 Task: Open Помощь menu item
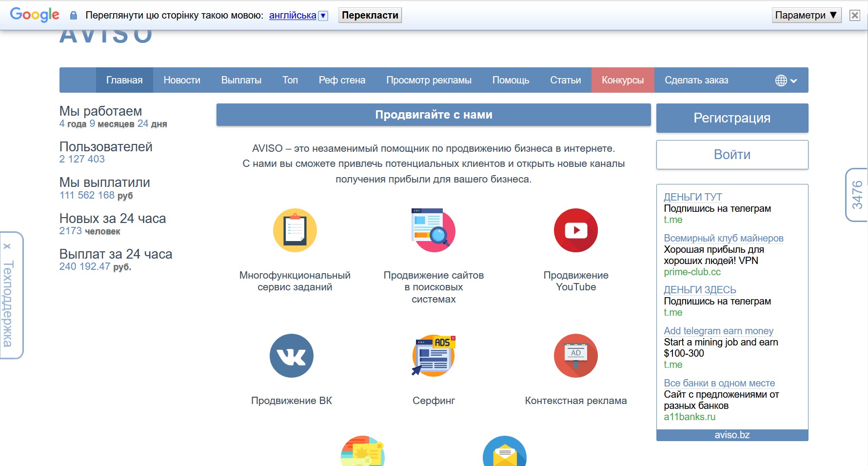[511, 80]
